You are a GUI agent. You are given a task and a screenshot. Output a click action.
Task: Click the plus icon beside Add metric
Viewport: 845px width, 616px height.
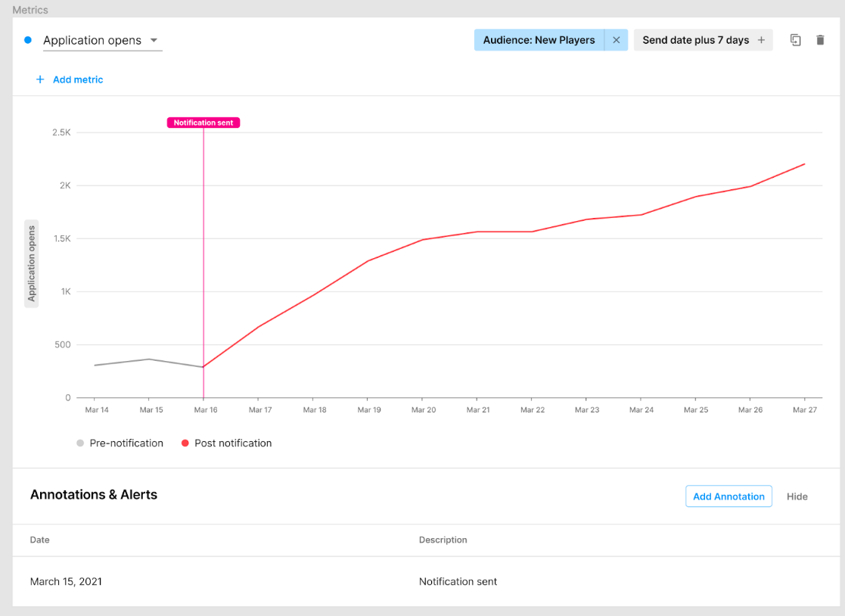(x=40, y=79)
